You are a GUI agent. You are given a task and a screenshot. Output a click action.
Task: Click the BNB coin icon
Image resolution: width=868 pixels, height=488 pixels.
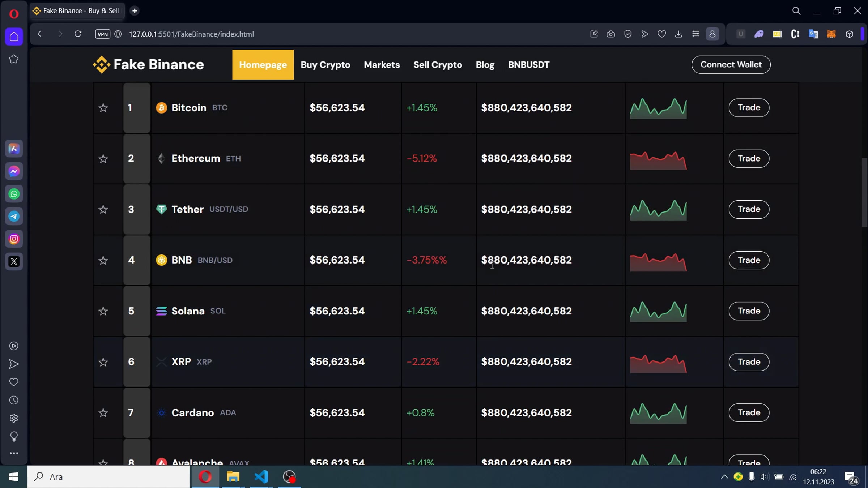point(161,260)
